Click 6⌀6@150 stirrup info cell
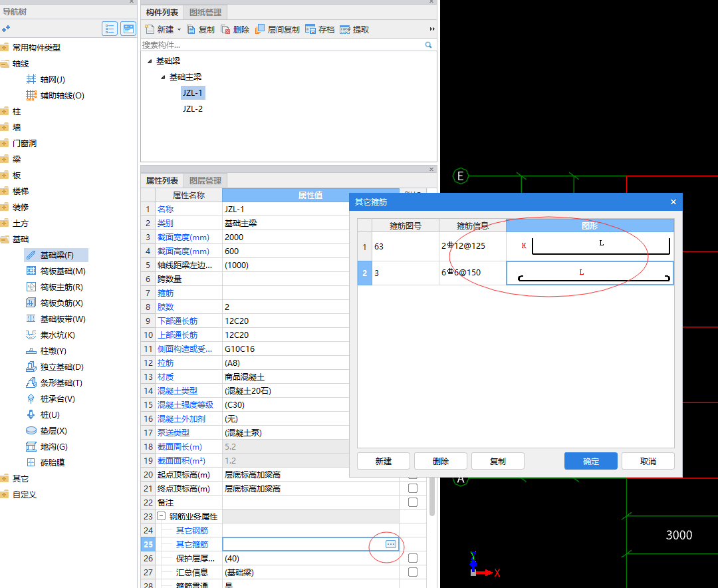The image size is (718, 588). pyautogui.click(x=473, y=273)
